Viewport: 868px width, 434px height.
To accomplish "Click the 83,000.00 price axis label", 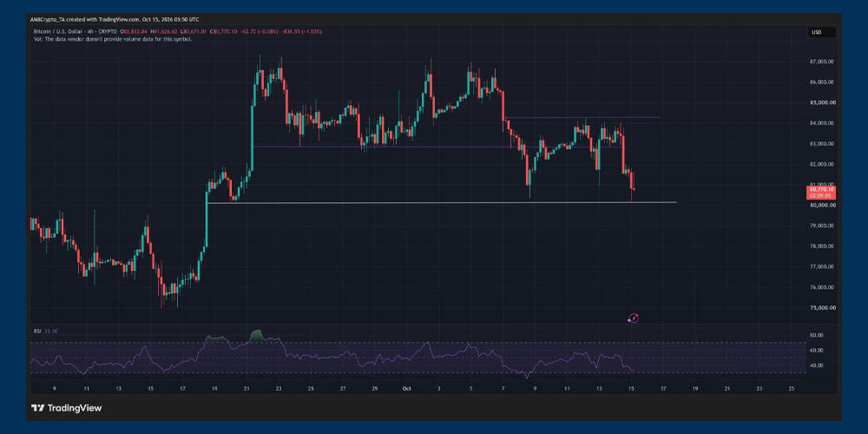I will click(x=821, y=143).
